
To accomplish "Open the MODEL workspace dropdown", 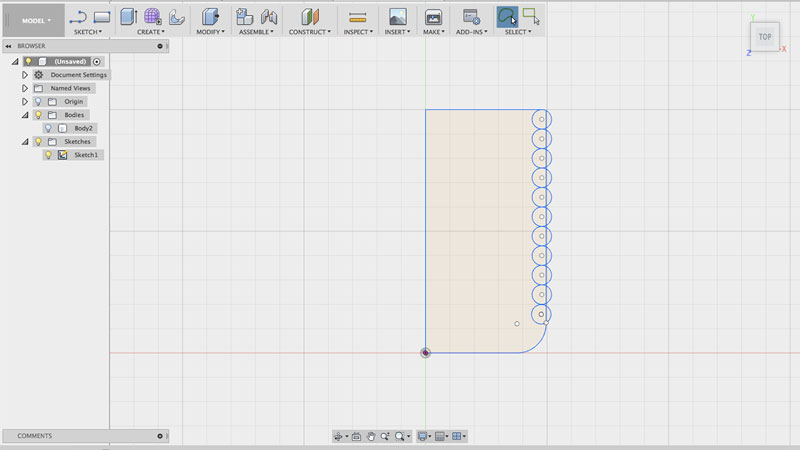I will (x=36, y=21).
